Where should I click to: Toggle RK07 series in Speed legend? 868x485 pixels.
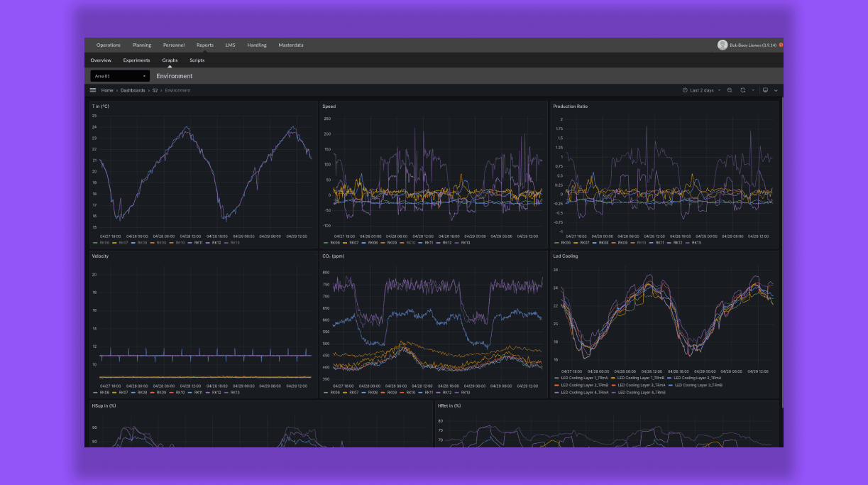pyautogui.click(x=354, y=242)
